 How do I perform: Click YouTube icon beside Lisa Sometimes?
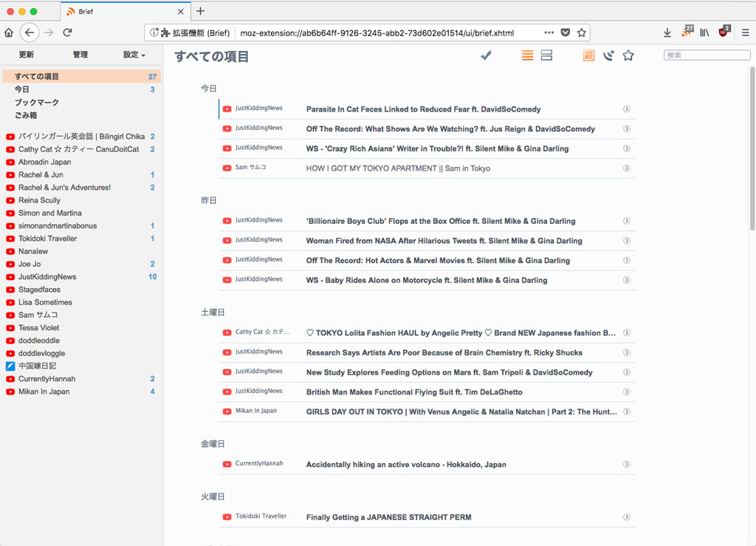(10, 302)
